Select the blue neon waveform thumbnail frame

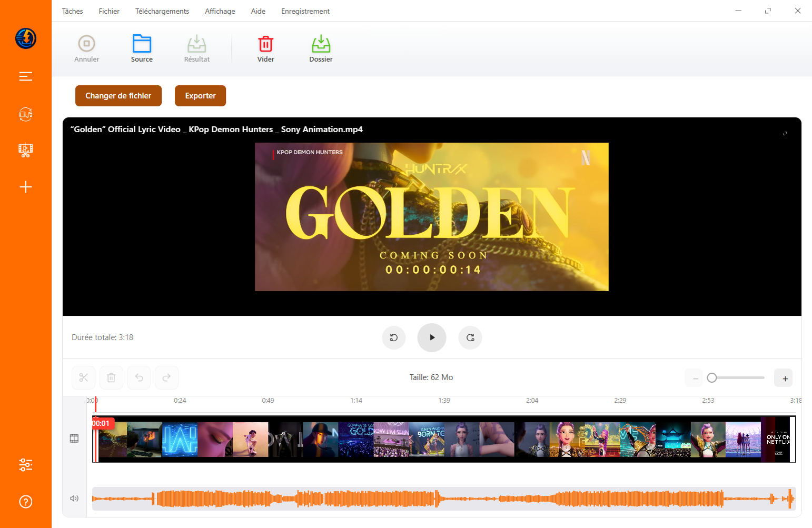[x=180, y=439]
